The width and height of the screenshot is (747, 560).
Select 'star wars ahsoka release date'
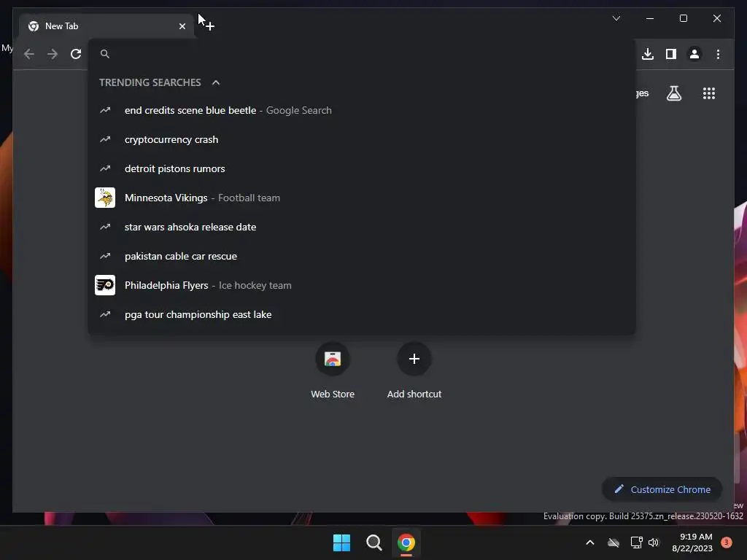click(362, 227)
